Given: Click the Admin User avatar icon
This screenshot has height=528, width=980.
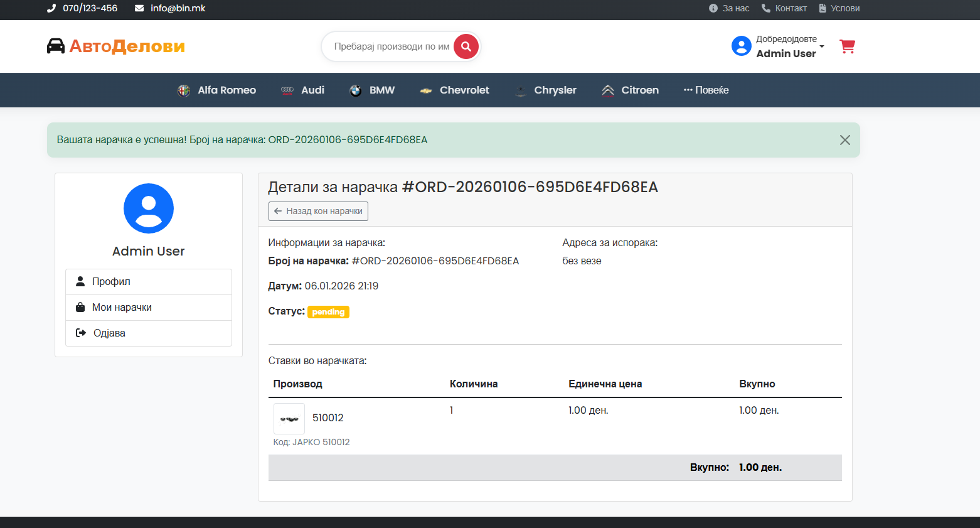Looking at the screenshot, I should 741,45.
